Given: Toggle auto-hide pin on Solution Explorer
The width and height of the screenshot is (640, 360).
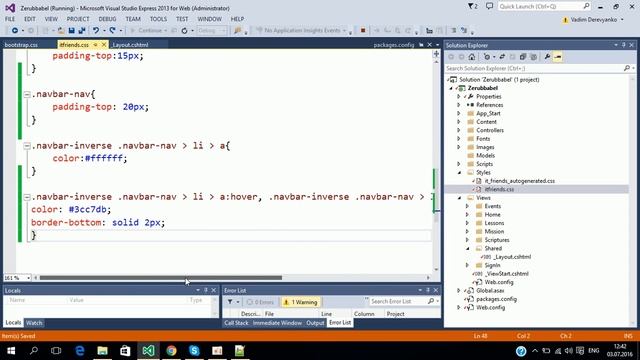Looking at the screenshot, I should tap(624, 45).
